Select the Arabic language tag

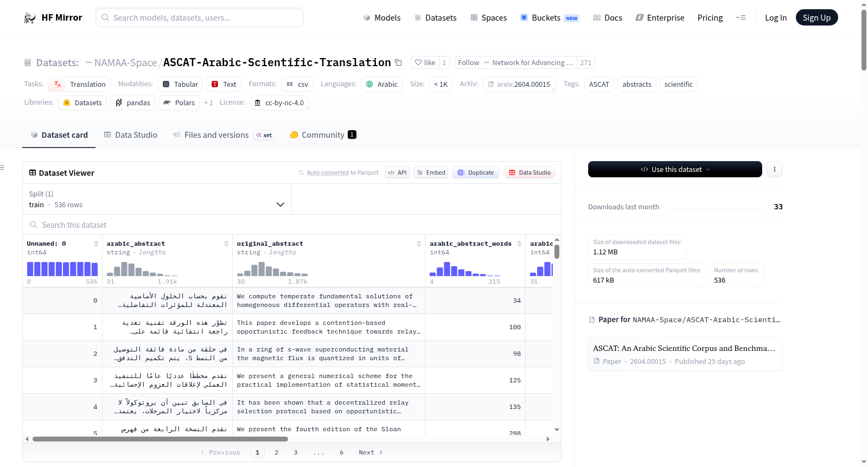point(381,84)
